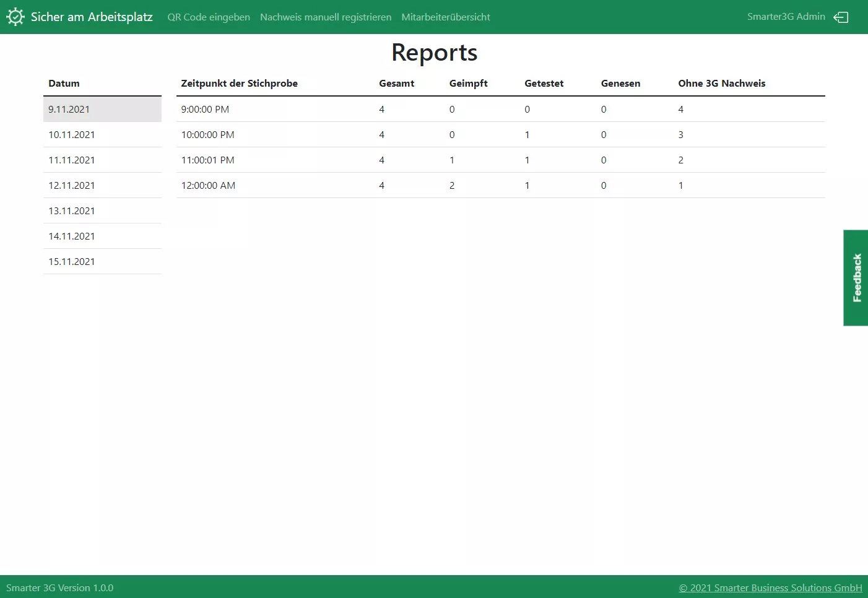This screenshot has height=598, width=868.
Task: Click the Smarter Business Solutions GmbH copyright link
Action: [770, 587]
